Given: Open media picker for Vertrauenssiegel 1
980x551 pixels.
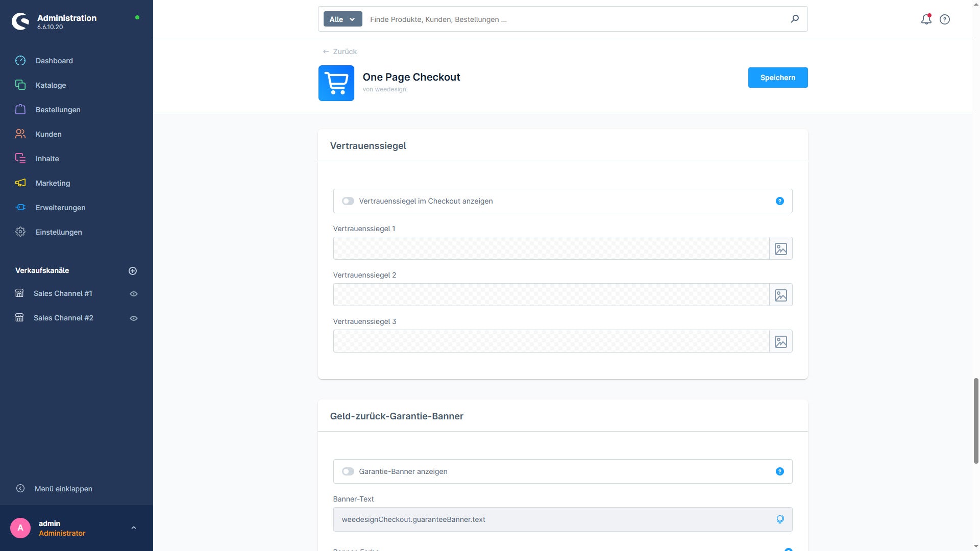Looking at the screenshot, I should pyautogui.click(x=781, y=248).
